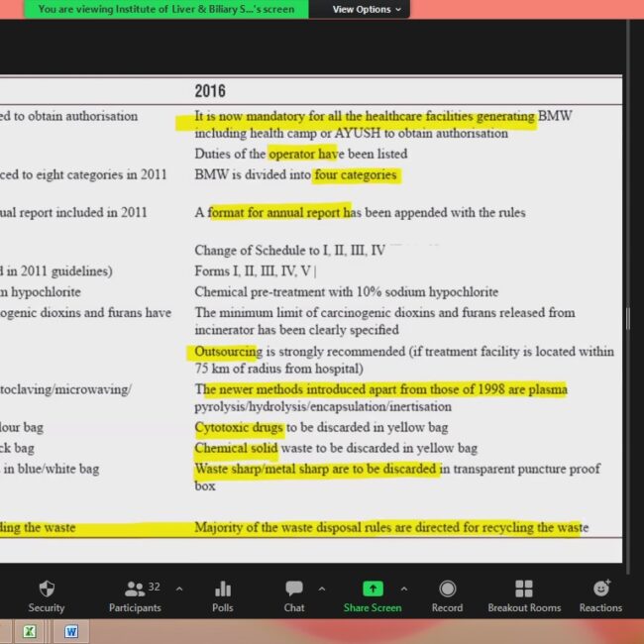Open Breakout Rooms

click(x=524, y=595)
